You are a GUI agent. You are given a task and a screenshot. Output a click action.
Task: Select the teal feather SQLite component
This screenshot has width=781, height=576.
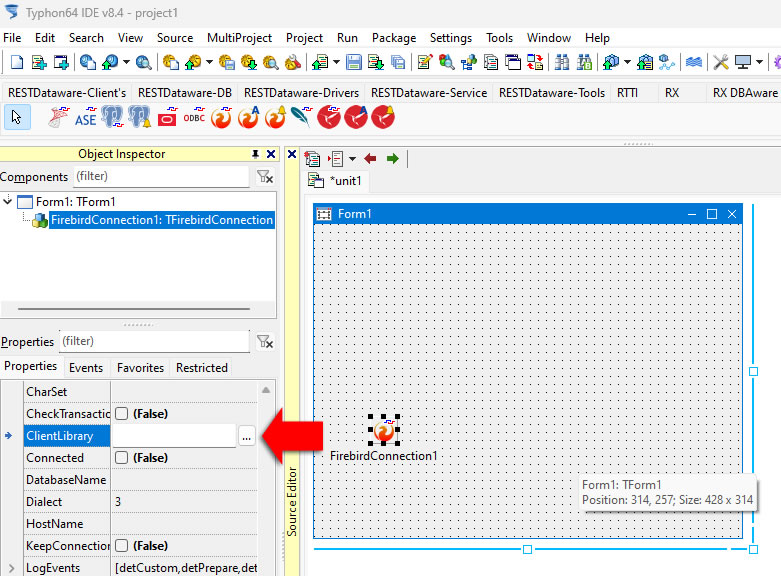pos(301,118)
